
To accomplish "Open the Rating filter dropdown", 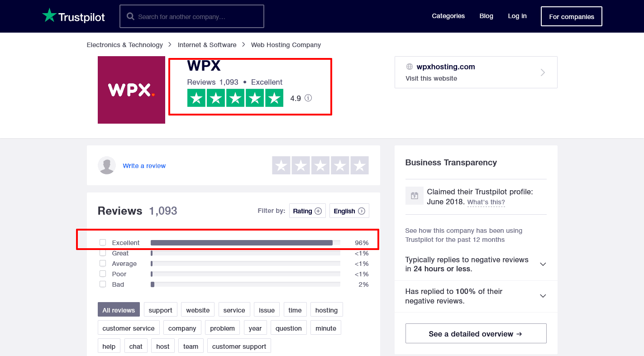I will coord(307,211).
